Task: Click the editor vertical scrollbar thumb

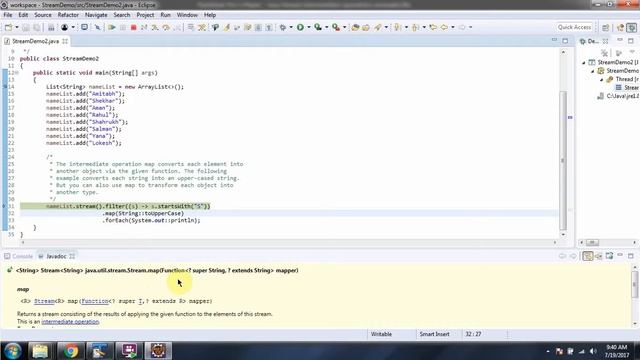Action: (x=563, y=160)
